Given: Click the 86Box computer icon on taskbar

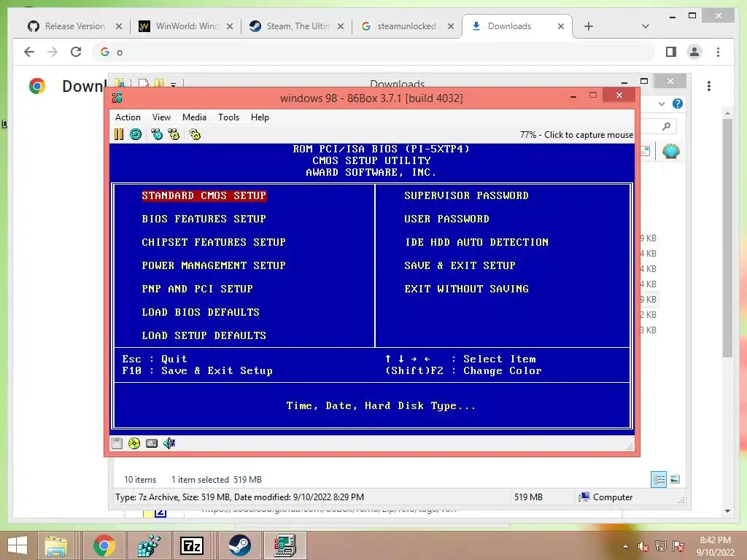Looking at the screenshot, I should (285, 545).
